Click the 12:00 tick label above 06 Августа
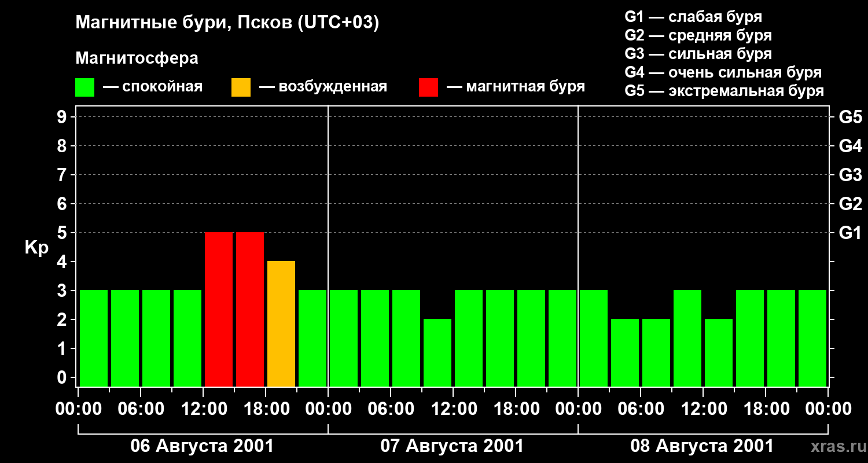Image resolution: width=868 pixels, height=463 pixels. (204, 409)
